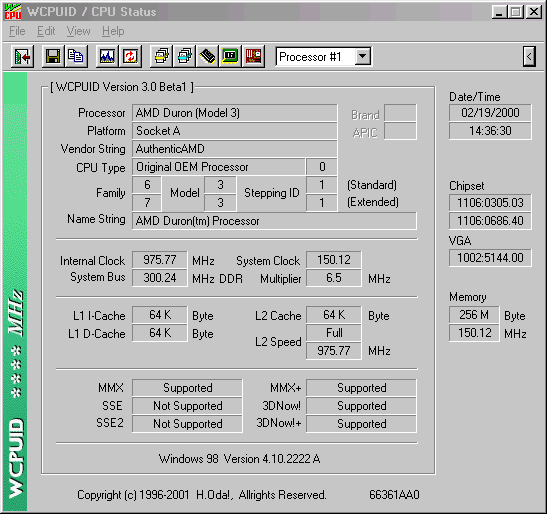Click the L2 Cache value 64 K
Screen dimensions: 547x514
(x=334, y=315)
